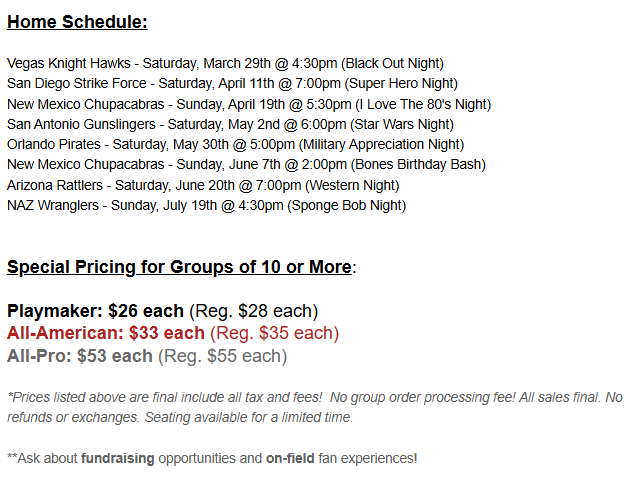Image resolution: width=630 pixels, height=478 pixels.
Task: Click the red All-American $33 each price
Action: [105, 333]
